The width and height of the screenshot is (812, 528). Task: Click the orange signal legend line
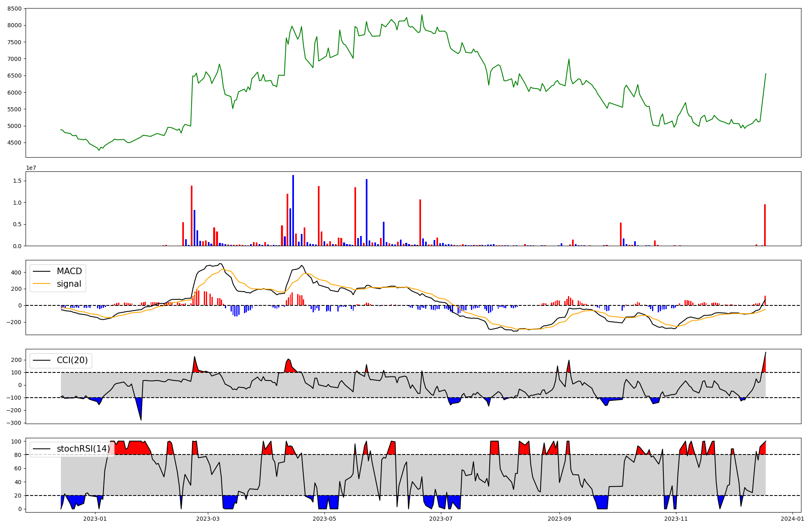coord(41,284)
